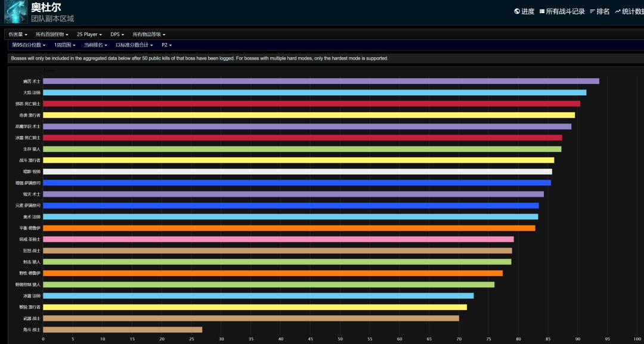The width and height of the screenshot is (644, 344).
Task: Open the 以标准分数合计 aggregation dropdown
Action: pos(134,45)
